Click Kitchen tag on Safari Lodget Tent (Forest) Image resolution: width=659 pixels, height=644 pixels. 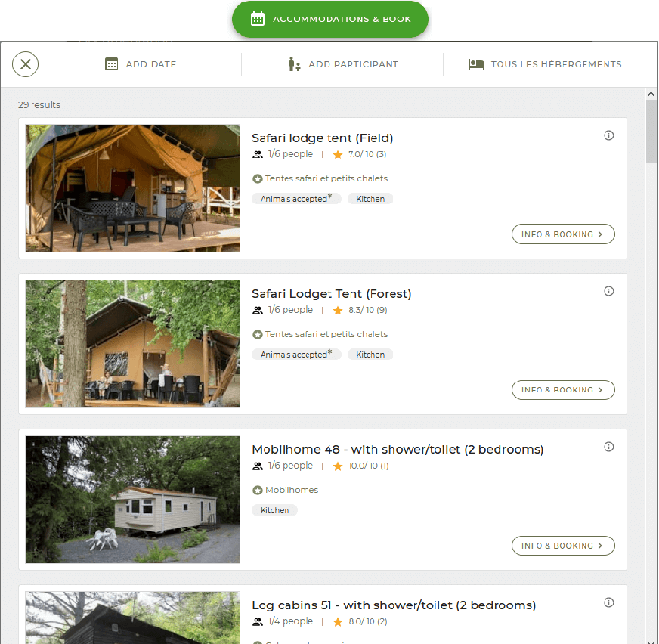click(x=370, y=355)
